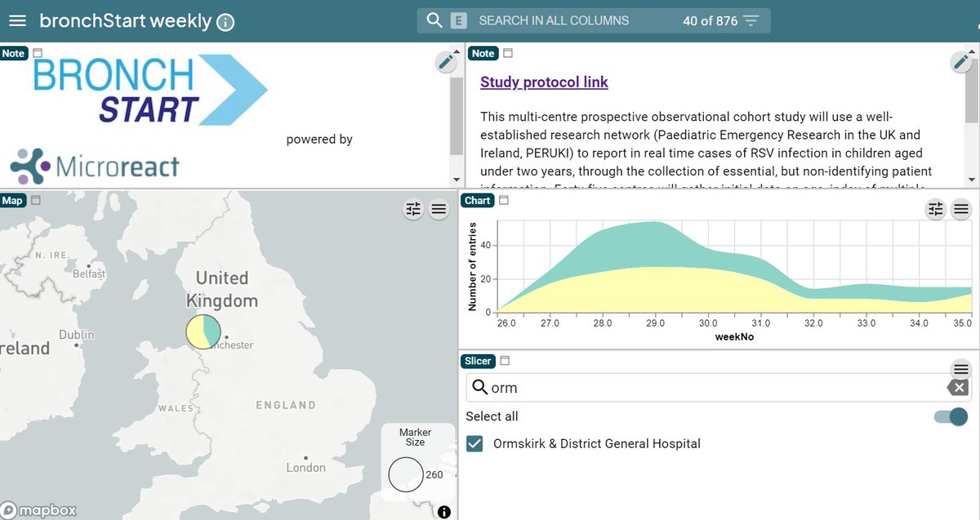Select the Chart panel tab
This screenshot has width=980, height=520.
pos(477,200)
